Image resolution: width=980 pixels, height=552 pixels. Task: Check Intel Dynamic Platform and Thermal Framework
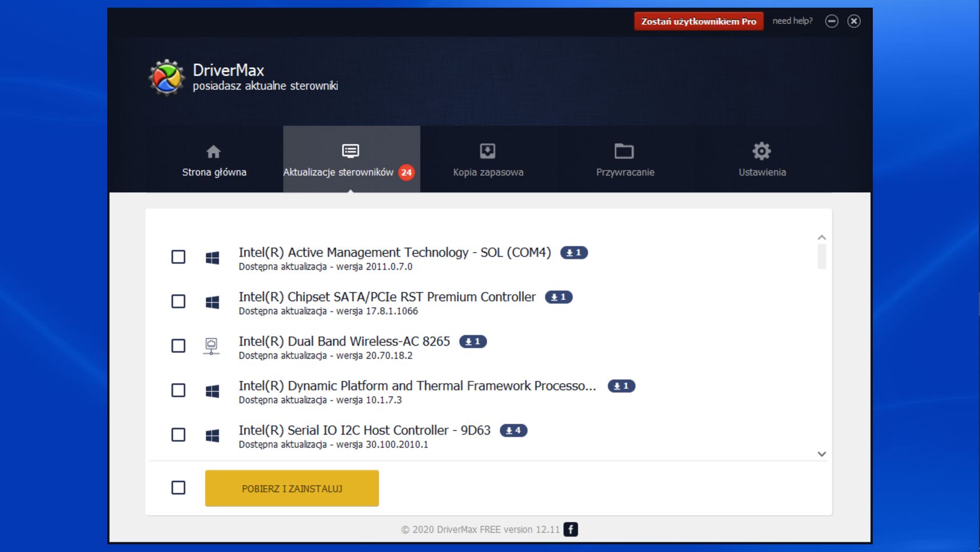point(178,390)
